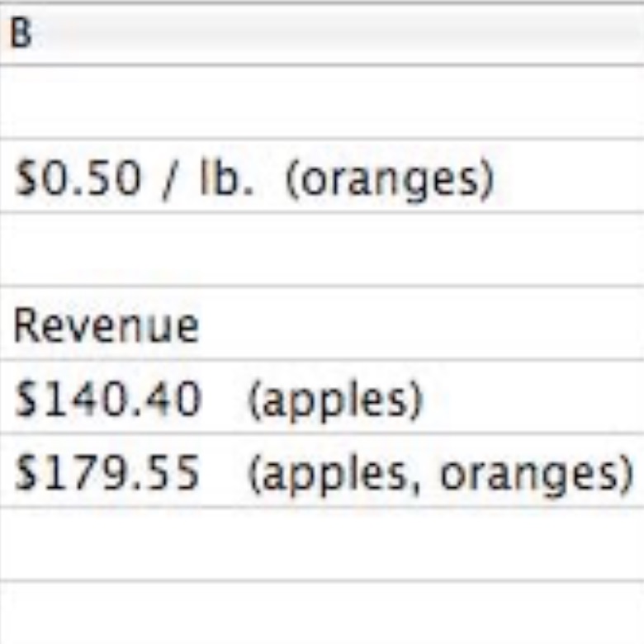Select the cell containing $0.50 / lb. (oranges)
Screen dimensions: 644x644
point(322,176)
